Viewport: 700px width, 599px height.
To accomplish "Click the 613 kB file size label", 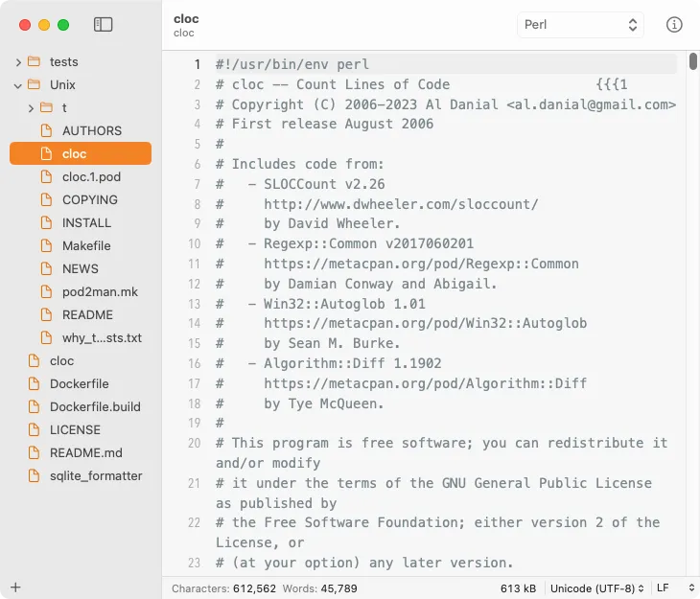I will (x=518, y=588).
